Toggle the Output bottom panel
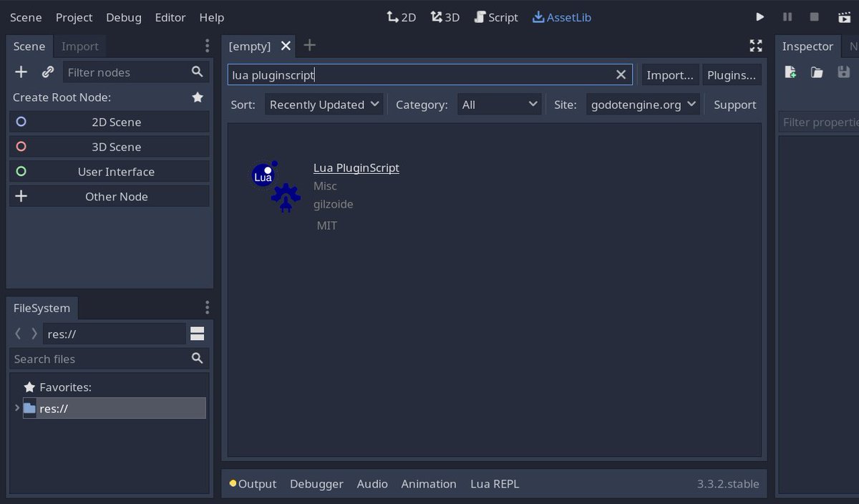This screenshot has height=504, width=859. [x=256, y=484]
